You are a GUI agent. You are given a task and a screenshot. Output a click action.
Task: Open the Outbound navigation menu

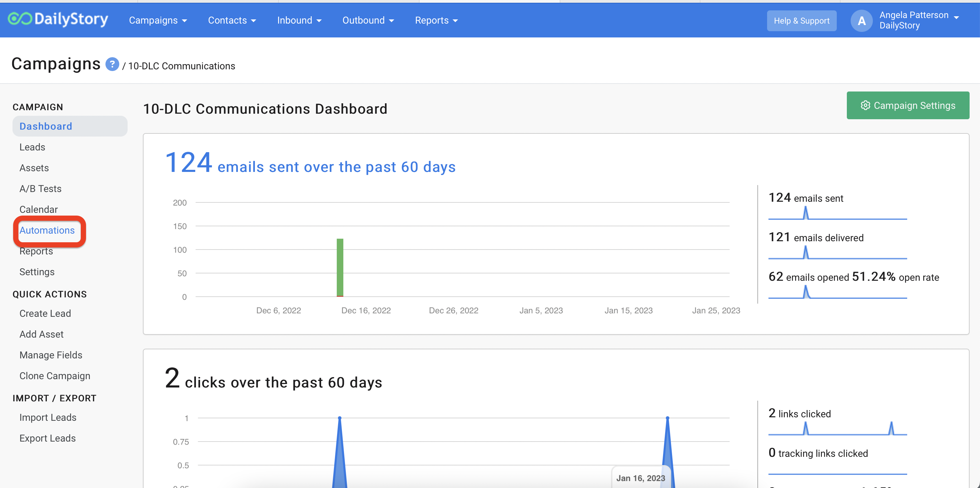coord(368,20)
